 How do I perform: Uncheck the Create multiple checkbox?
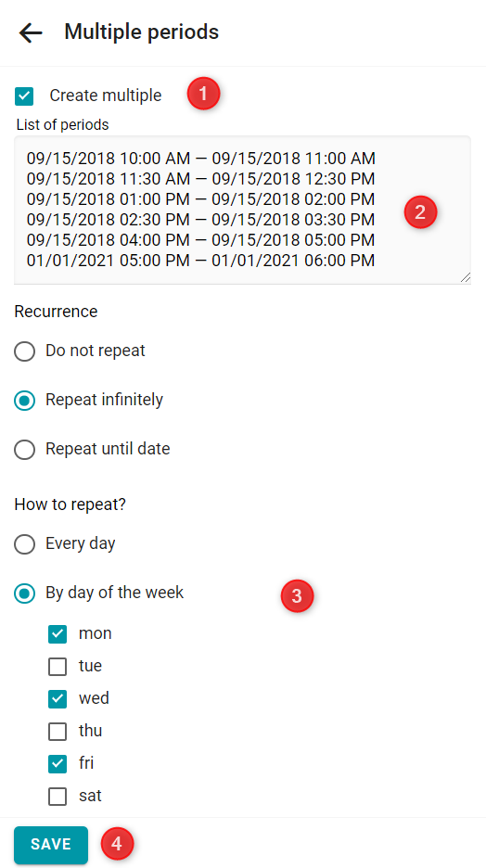pos(24,96)
